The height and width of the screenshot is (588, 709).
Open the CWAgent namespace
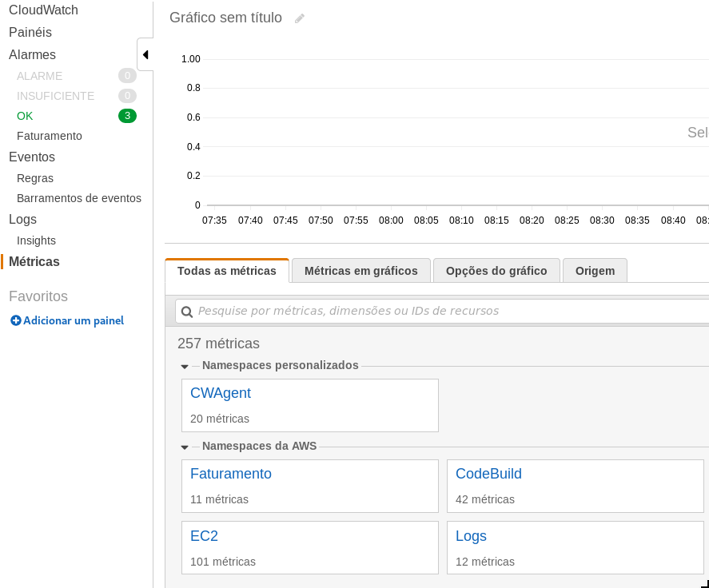pyautogui.click(x=221, y=393)
